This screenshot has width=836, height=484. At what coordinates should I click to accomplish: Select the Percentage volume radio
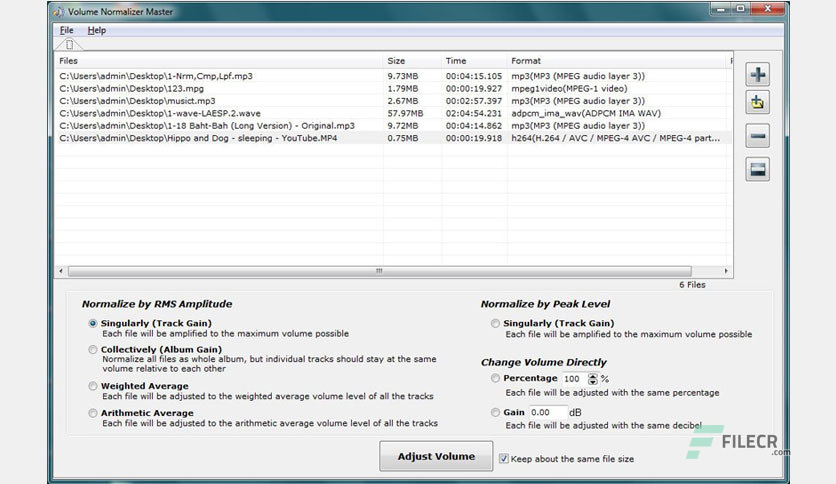pos(495,378)
